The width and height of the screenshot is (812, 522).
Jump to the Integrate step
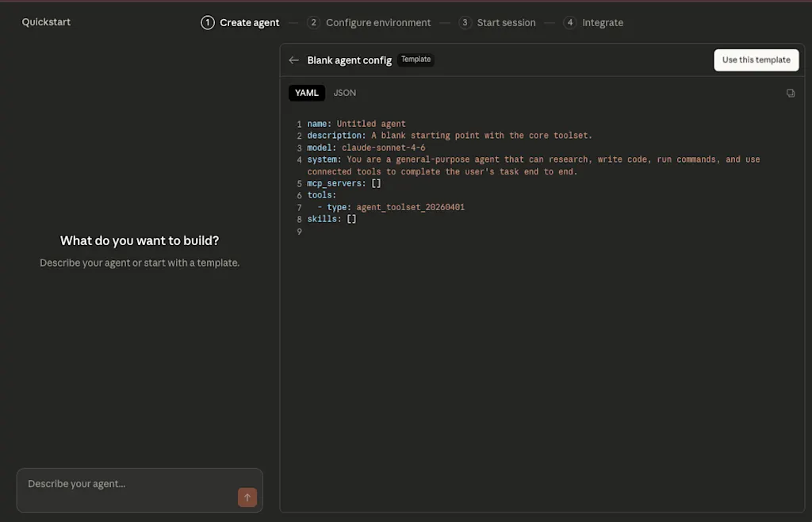(x=603, y=23)
